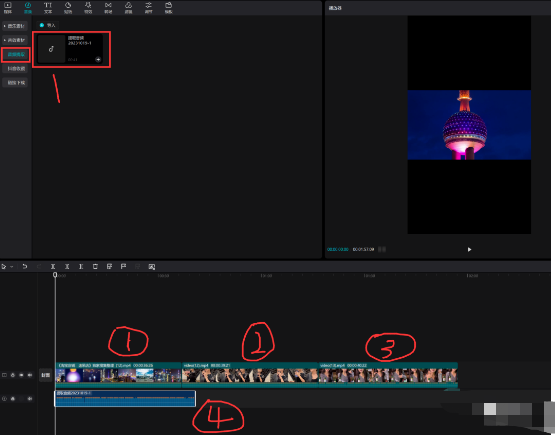Image resolution: width=555 pixels, height=435 pixels.
Task: Select the link download sidebar item
Action: (15, 82)
